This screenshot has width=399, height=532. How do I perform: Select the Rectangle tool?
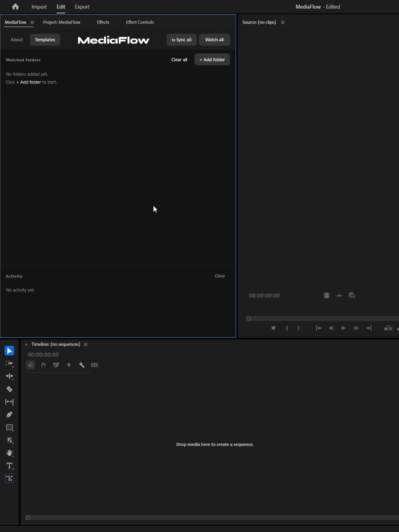coord(9,427)
